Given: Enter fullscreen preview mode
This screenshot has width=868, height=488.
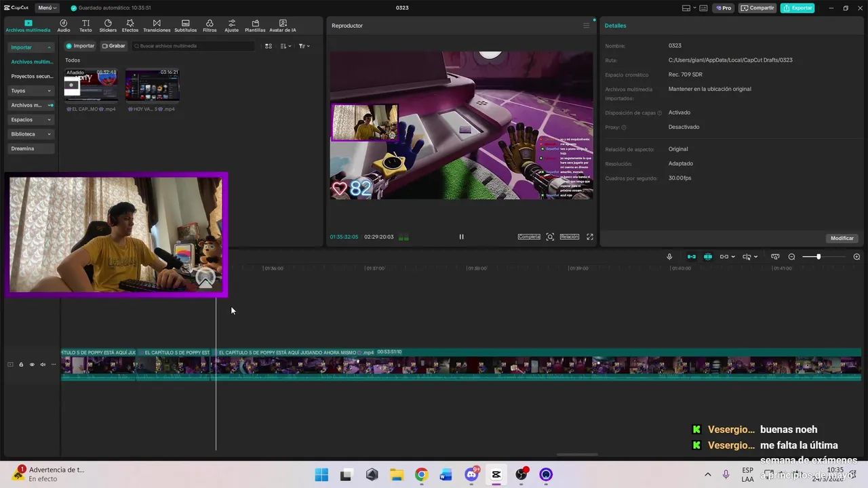Looking at the screenshot, I should pyautogui.click(x=590, y=237).
